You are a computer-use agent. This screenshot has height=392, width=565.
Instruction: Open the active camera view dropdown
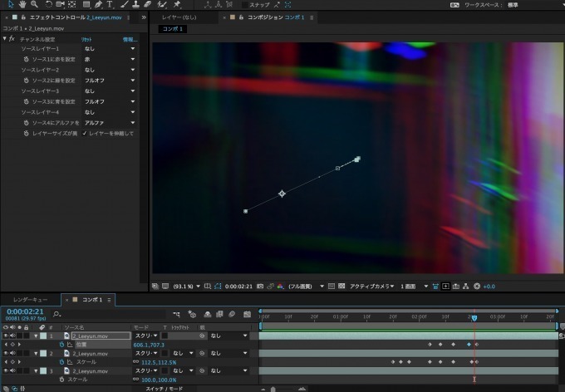(x=372, y=287)
